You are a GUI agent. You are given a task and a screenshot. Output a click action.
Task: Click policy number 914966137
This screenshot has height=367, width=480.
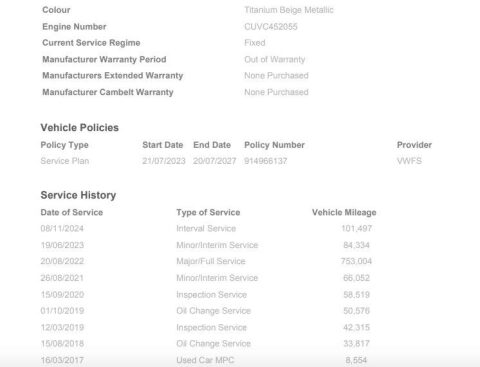(x=266, y=161)
